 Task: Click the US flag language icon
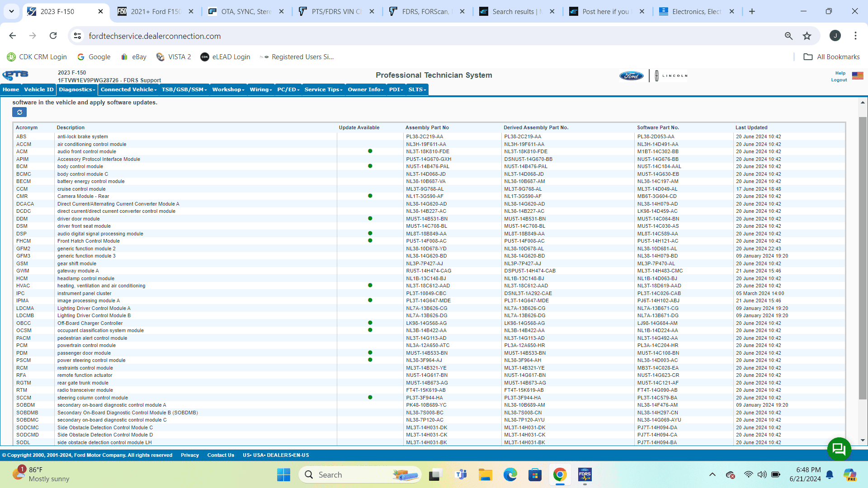coord(858,75)
